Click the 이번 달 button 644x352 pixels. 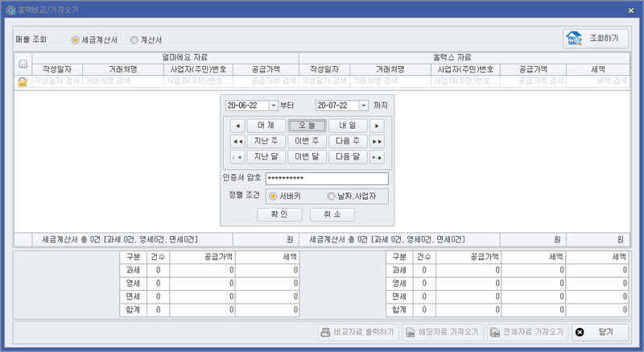[308, 157]
